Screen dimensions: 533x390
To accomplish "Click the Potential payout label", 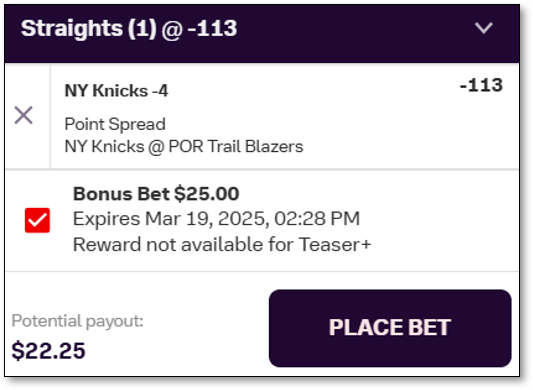I will (78, 321).
